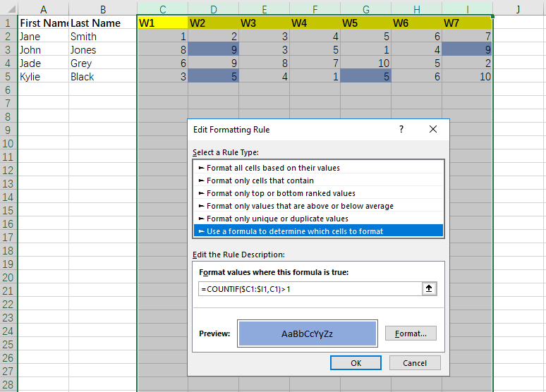
Task: Select row 20 header
Action: 8,278
